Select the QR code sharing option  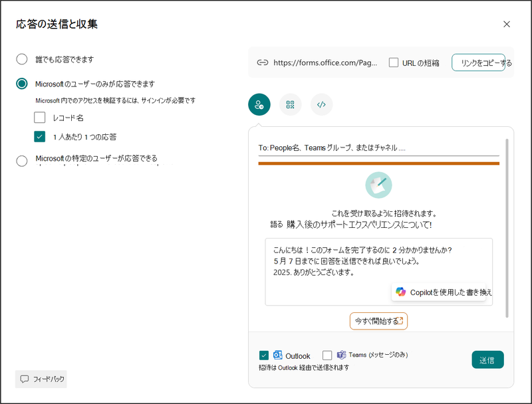pos(290,104)
